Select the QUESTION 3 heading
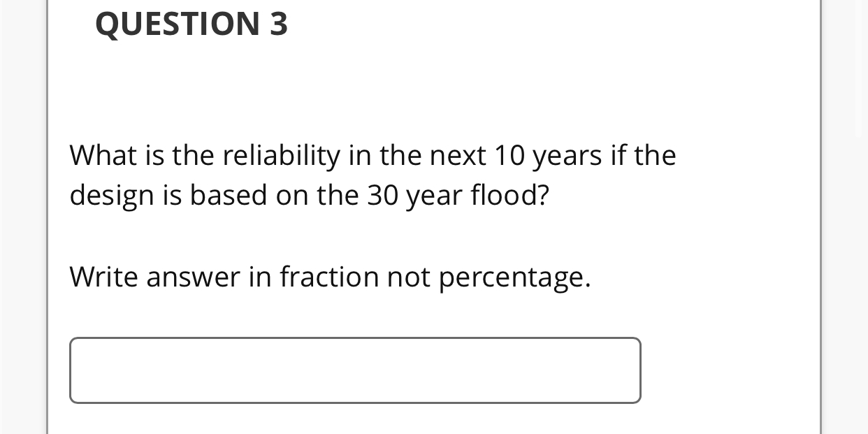Image resolution: width=868 pixels, height=434 pixels. point(191,23)
